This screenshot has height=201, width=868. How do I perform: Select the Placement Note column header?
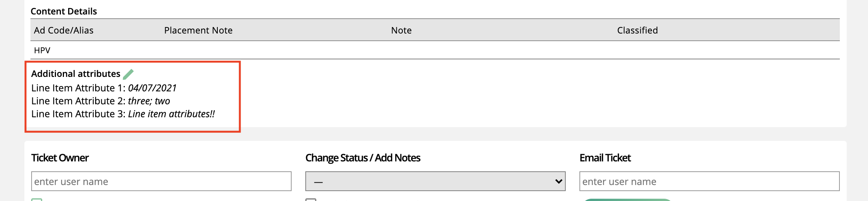(198, 30)
